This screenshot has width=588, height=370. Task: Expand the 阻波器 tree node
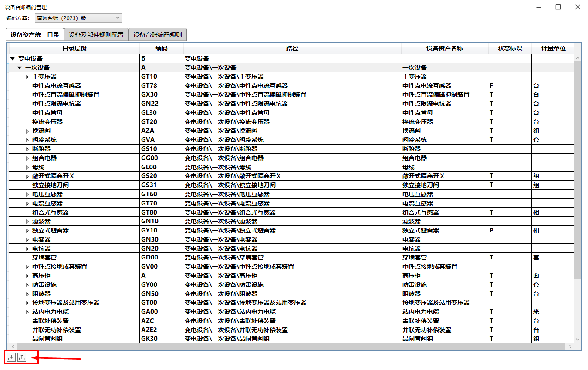27,294
